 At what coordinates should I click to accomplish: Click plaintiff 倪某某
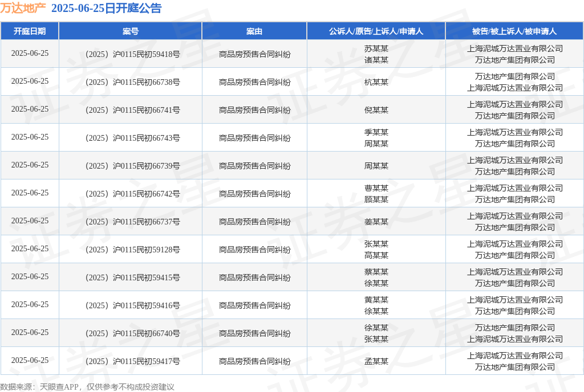pos(376,110)
